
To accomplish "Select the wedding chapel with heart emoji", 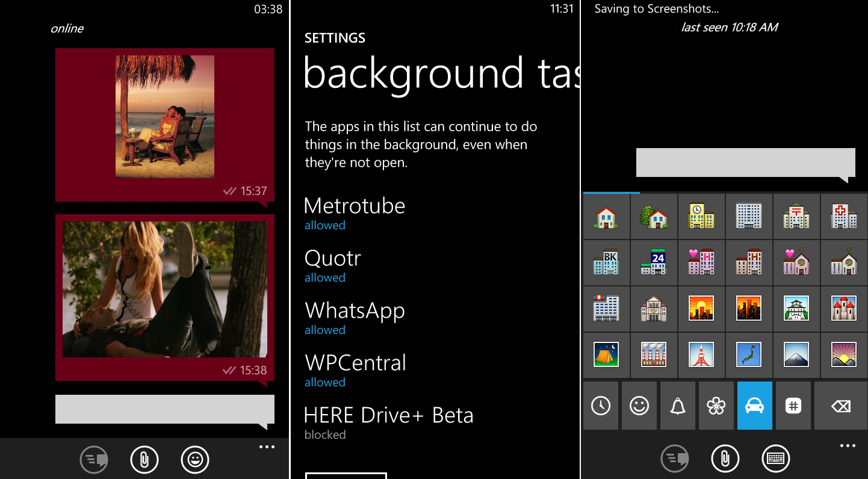I will pyautogui.click(x=796, y=262).
